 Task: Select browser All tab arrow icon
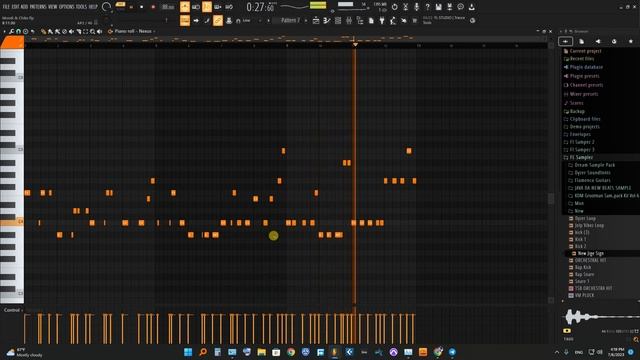[x=565, y=41]
